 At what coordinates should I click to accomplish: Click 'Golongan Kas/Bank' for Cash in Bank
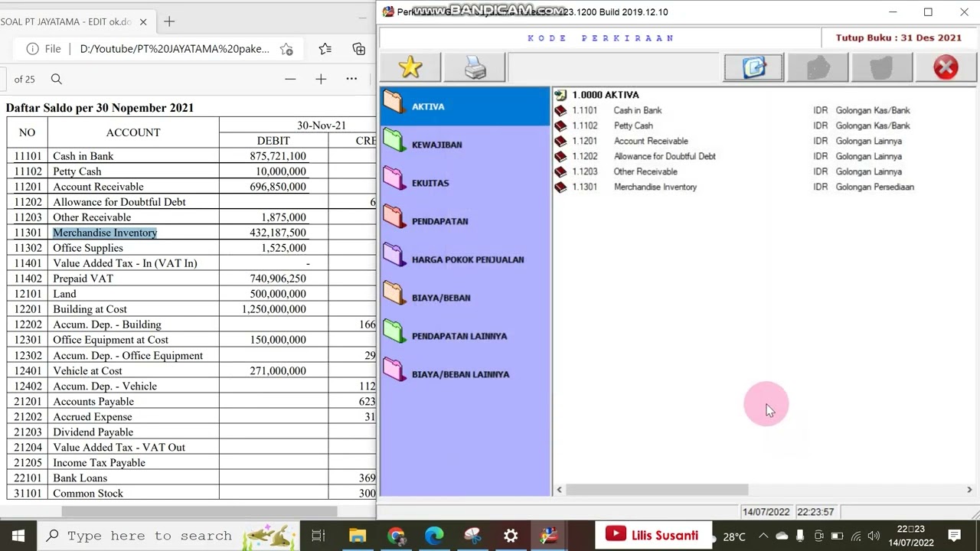click(x=873, y=110)
